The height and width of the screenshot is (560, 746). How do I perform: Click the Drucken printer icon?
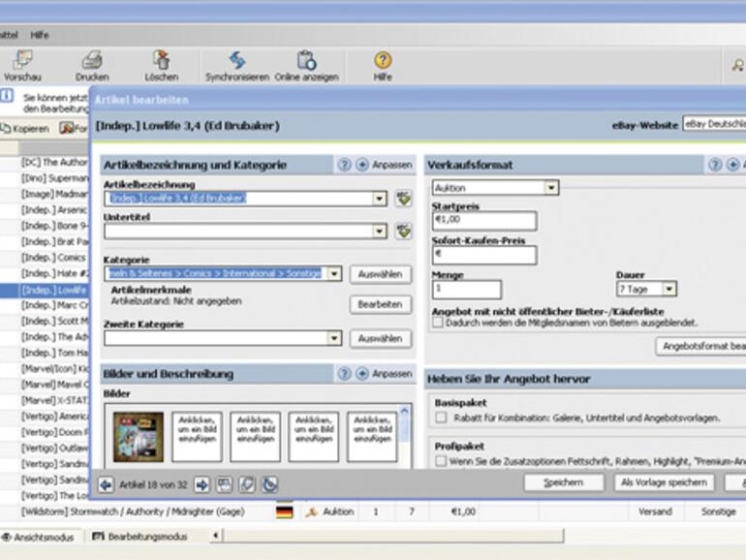point(92,61)
